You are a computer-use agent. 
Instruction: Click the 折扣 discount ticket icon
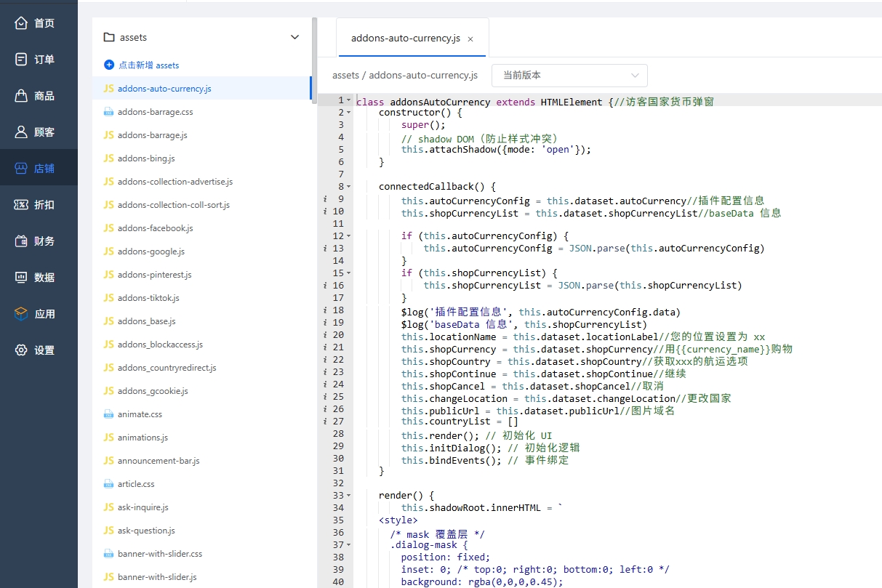tap(22, 205)
